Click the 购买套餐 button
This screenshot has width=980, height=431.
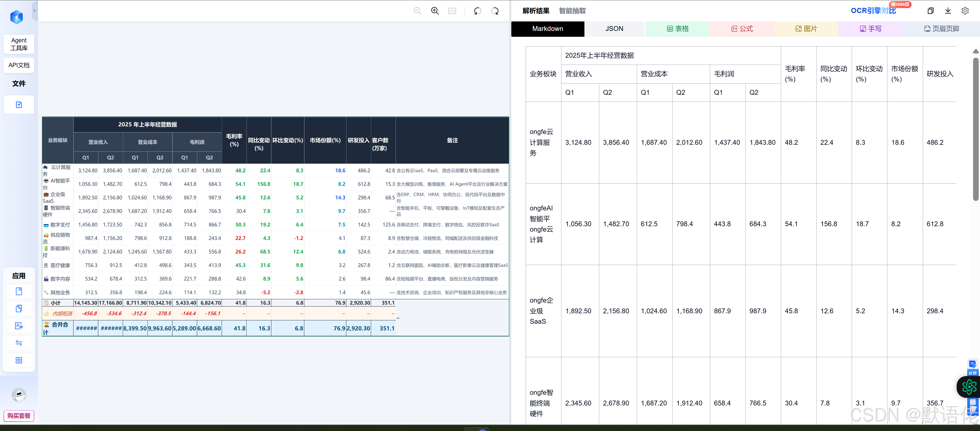pos(19,416)
